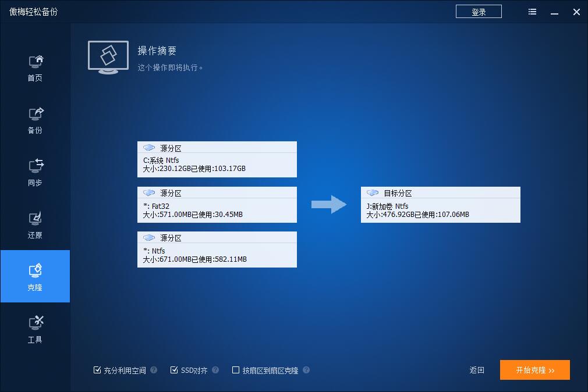Click the 开始克隆 button
This screenshot has height=392, width=588.
534,370
